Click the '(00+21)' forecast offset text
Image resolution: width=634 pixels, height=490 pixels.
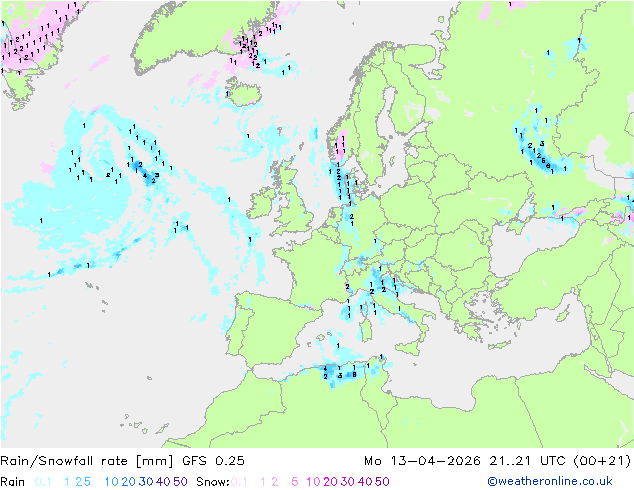(602, 461)
